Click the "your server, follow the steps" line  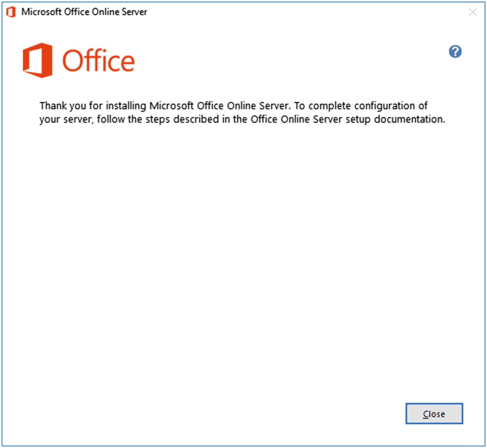click(x=242, y=119)
